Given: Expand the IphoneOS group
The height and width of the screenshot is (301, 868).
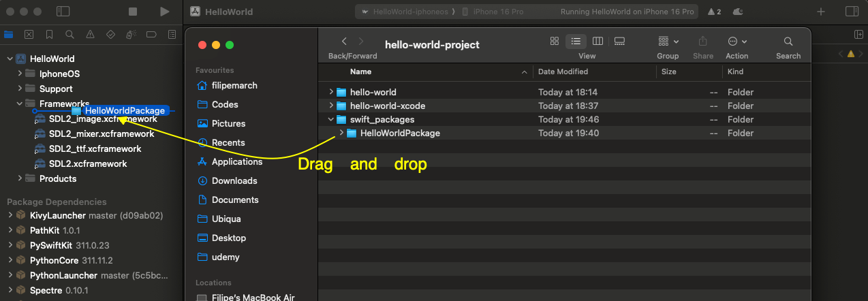Looking at the screenshot, I should pyautogui.click(x=20, y=74).
